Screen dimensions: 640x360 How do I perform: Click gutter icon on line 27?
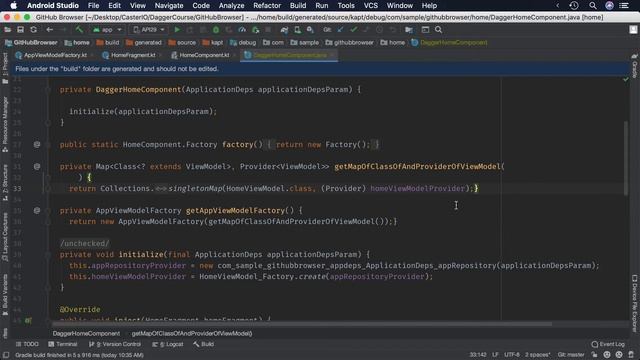point(37,144)
